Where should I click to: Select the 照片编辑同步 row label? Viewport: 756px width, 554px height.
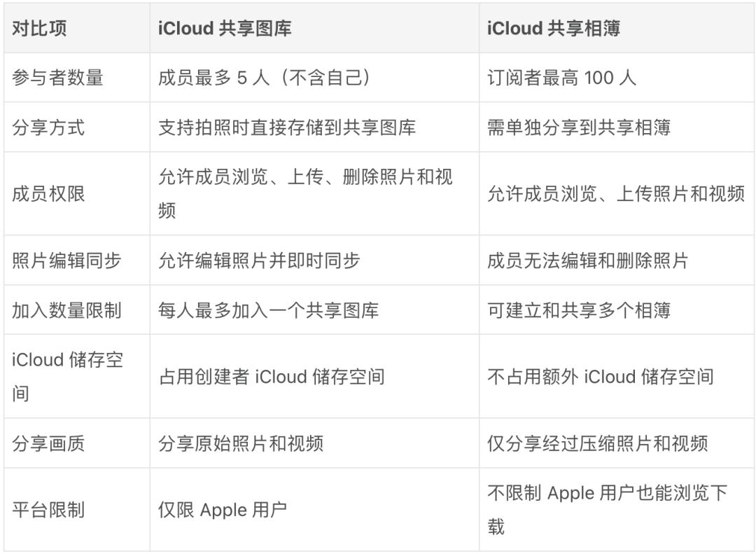tap(77, 260)
